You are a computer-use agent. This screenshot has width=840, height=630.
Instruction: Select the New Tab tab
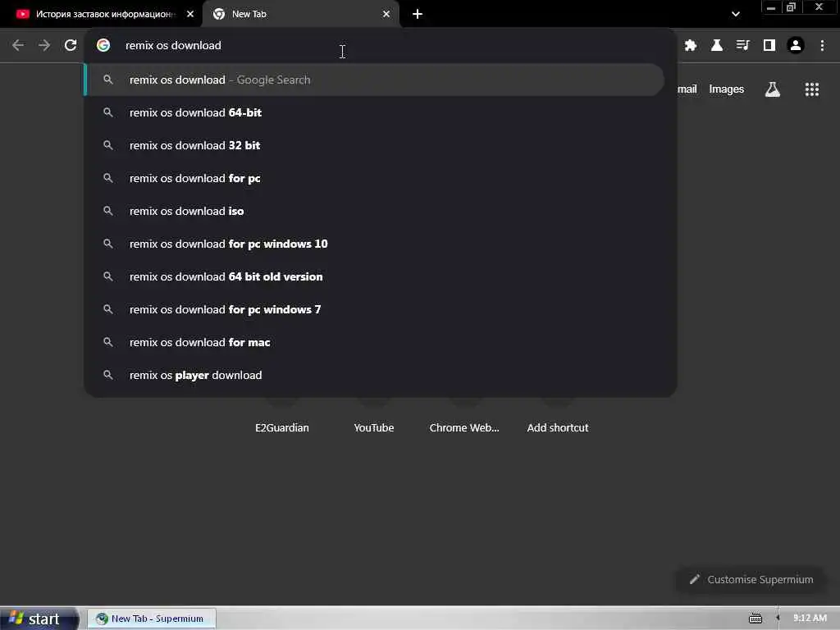(300, 15)
